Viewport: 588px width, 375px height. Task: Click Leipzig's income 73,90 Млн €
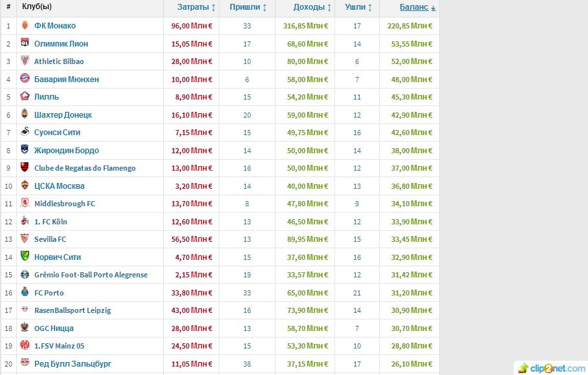(307, 310)
